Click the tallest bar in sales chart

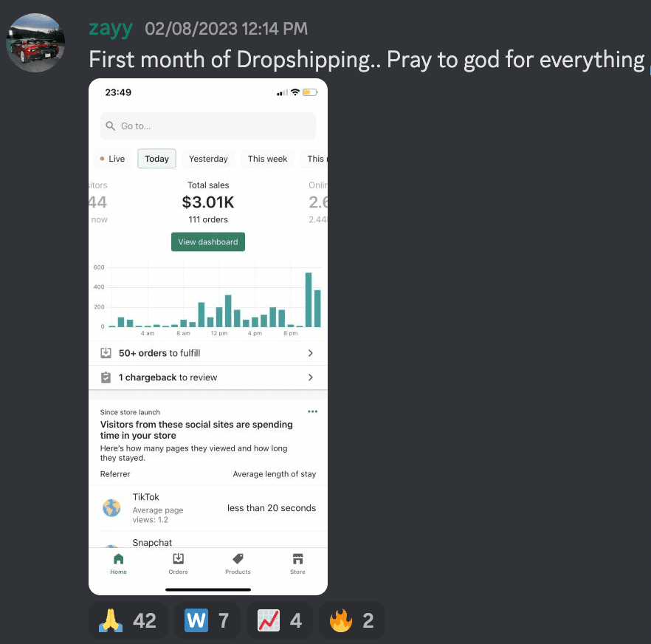[309, 300]
